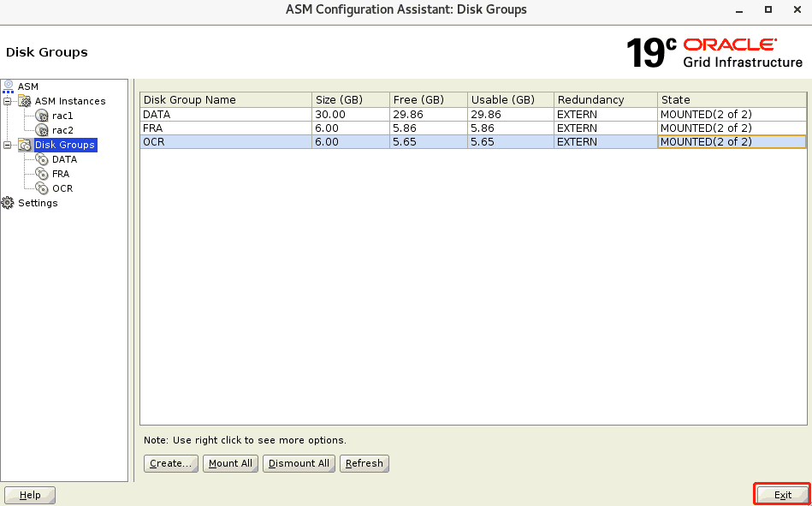Click the EXTERN cell in DATA row
Viewport: 812px width, 506px height.
click(606, 114)
